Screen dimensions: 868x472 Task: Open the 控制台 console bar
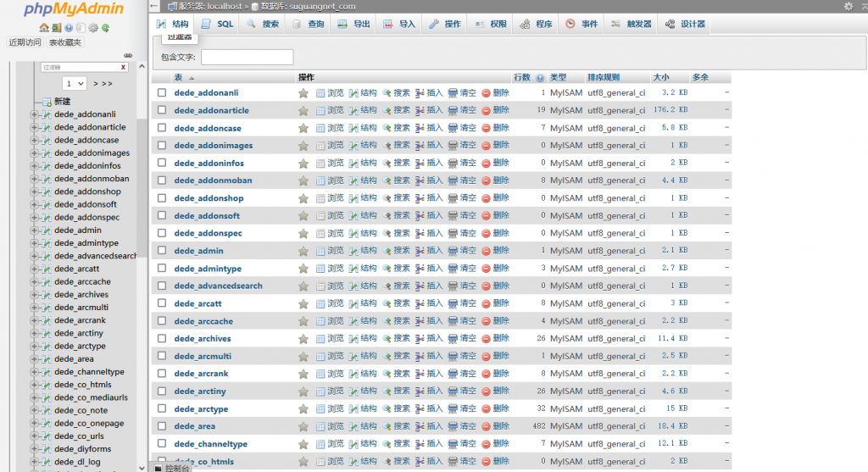coord(172,468)
